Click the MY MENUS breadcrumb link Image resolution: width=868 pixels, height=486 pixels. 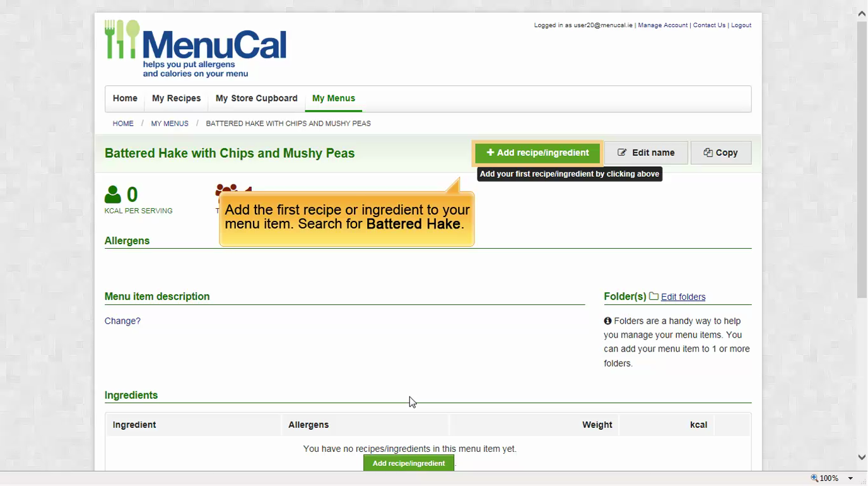tap(169, 123)
